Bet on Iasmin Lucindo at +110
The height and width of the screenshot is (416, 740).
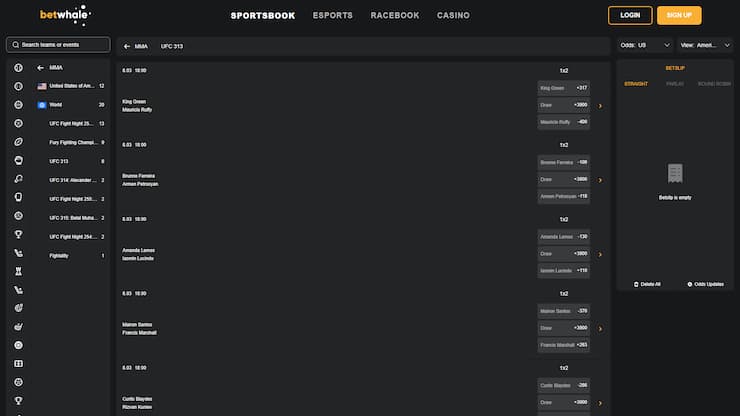click(563, 271)
